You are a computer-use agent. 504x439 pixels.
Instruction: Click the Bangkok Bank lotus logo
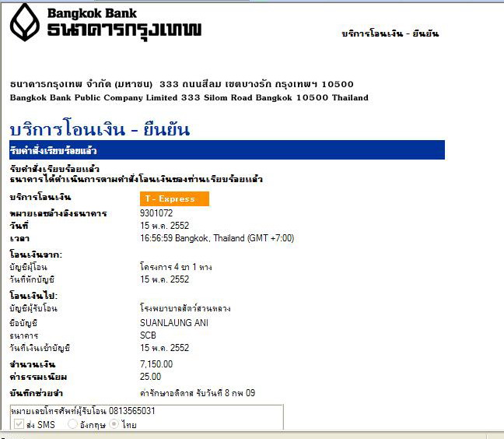(25, 23)
